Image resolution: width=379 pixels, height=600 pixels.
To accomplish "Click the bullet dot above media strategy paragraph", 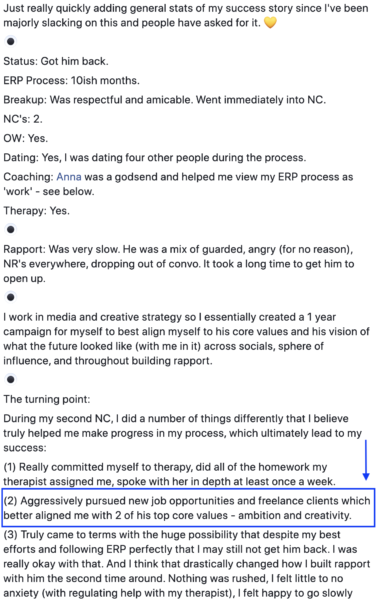I will click(11, 297).
